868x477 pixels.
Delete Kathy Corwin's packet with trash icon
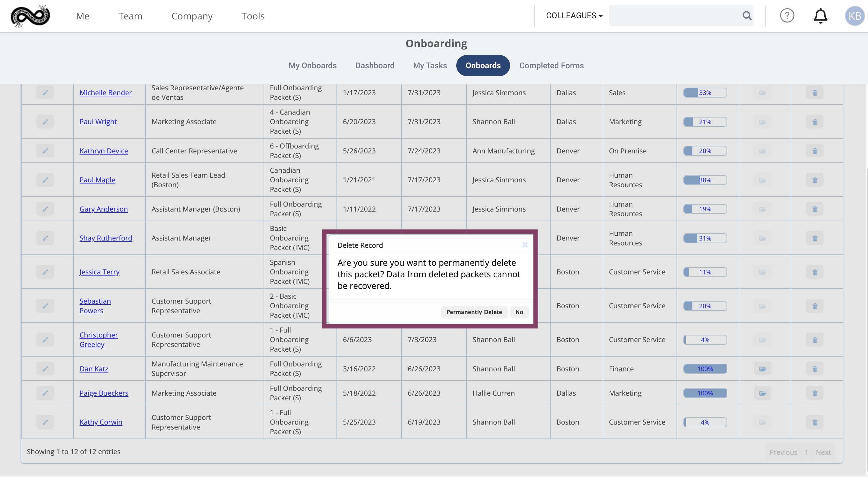(814, 422)
